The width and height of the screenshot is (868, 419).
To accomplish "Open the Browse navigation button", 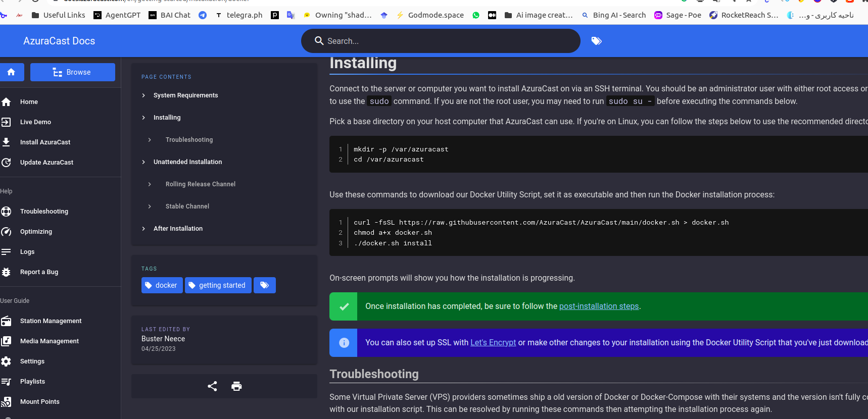I will (73, 72).
